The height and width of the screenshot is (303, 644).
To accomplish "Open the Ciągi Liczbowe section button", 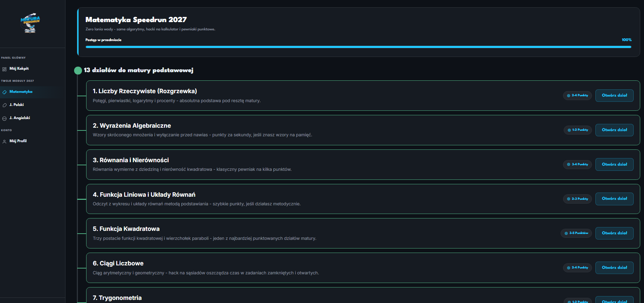I will point(614,268).
